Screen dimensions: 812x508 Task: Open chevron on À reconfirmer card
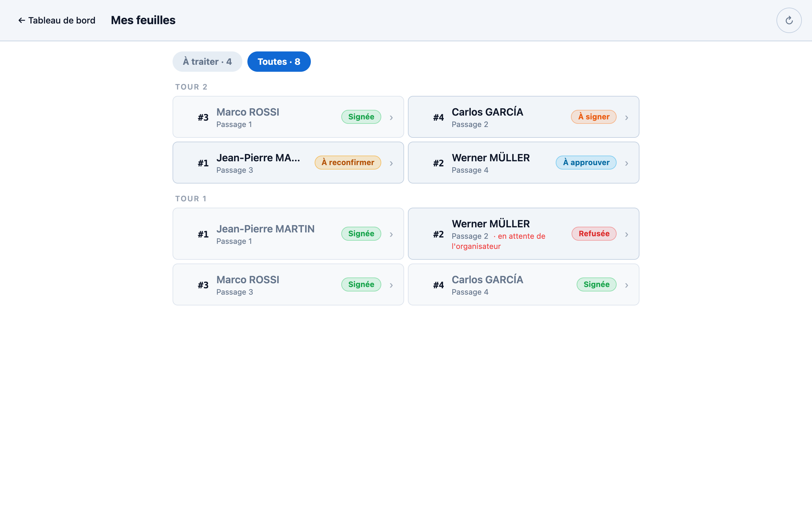tap(391, 163)
